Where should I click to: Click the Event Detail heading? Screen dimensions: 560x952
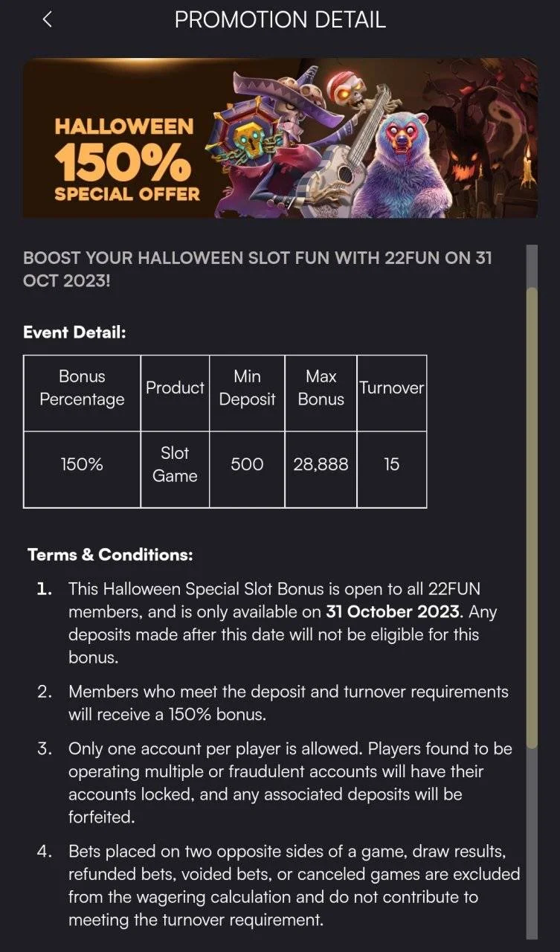(x=74, y=332)
